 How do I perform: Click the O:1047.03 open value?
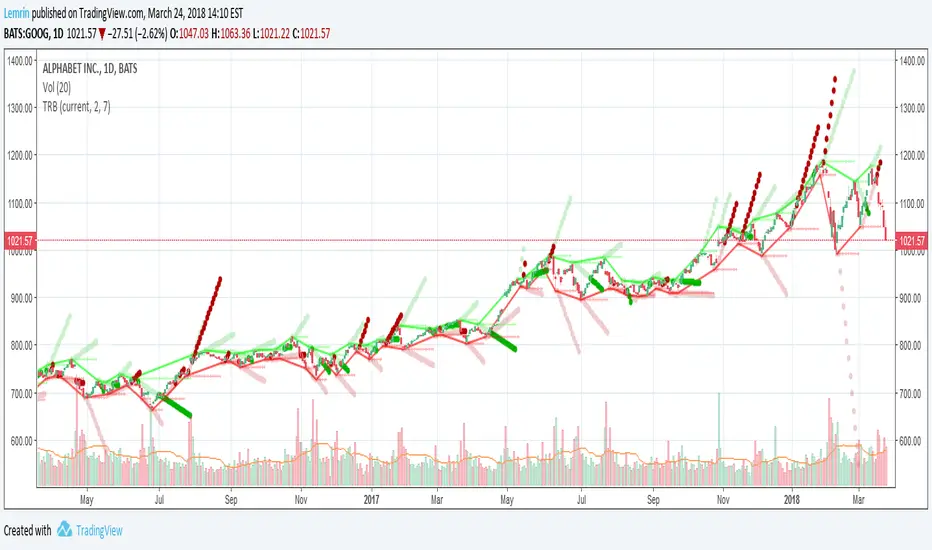190,33
